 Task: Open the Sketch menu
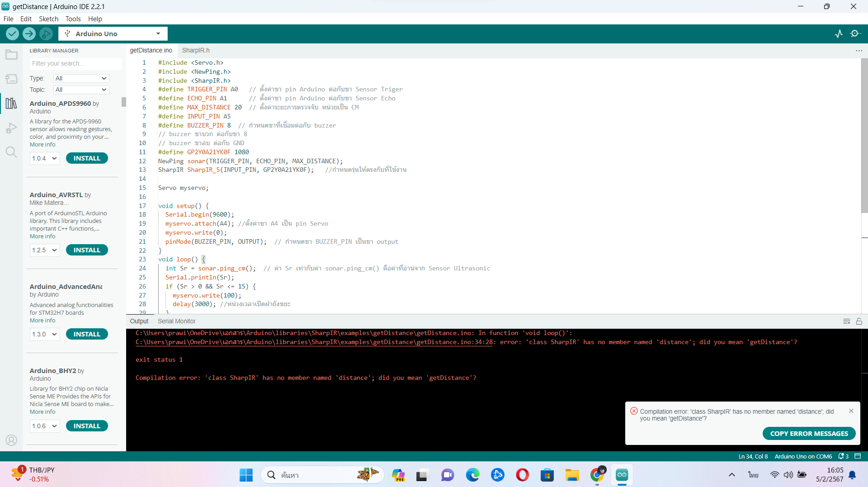coord(48,19)
